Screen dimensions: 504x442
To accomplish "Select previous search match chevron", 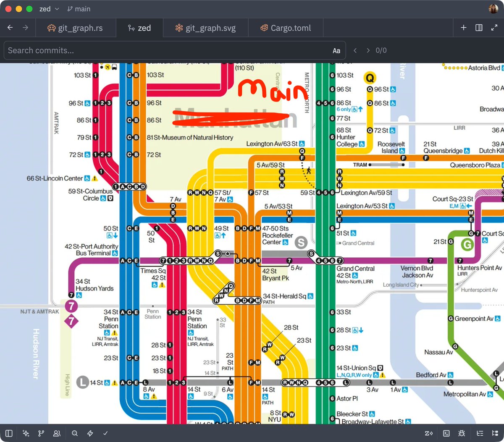I will [x=355, y=50].
